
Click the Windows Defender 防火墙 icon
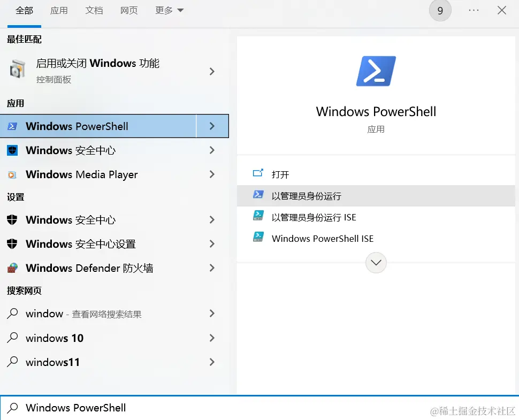tap(12, 268)
